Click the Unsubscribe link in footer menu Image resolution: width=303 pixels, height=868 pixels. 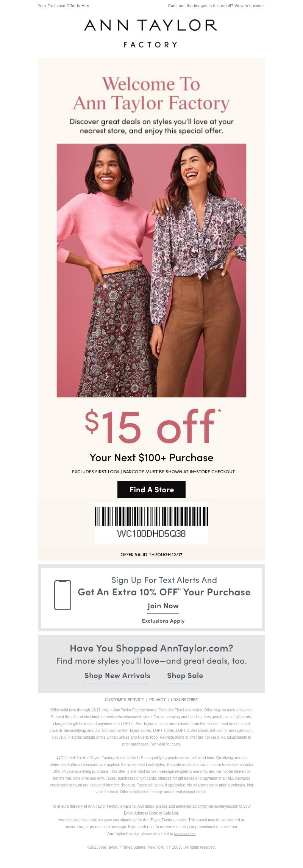184,700
